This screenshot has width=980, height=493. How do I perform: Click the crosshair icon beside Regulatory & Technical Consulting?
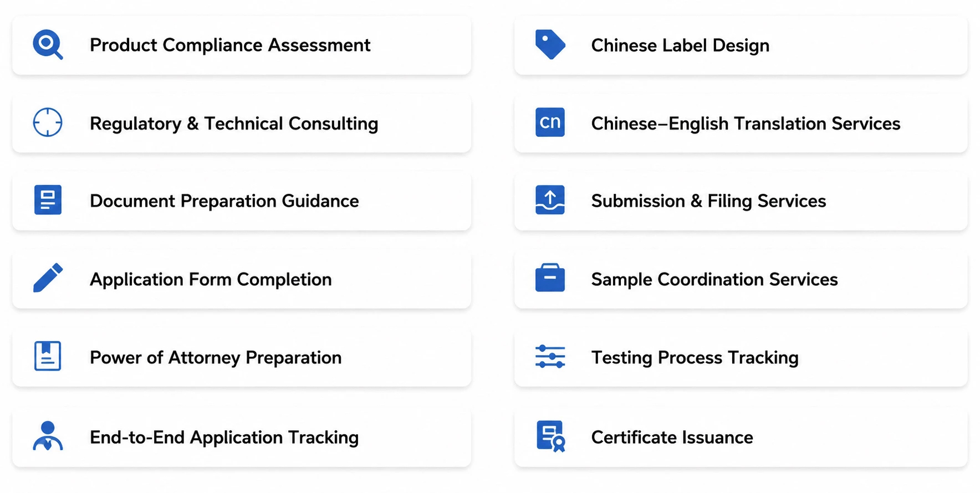coord(48,122)
